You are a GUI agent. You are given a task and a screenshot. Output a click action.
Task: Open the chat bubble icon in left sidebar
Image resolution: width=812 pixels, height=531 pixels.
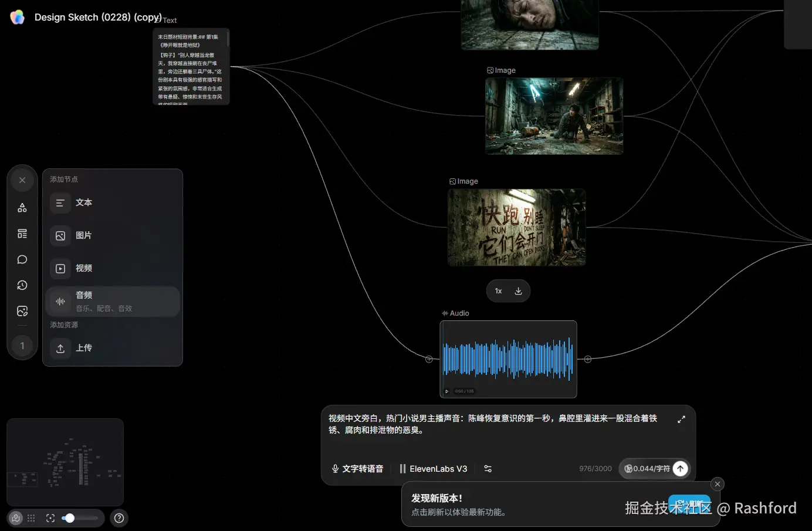(x=22, y=259)
